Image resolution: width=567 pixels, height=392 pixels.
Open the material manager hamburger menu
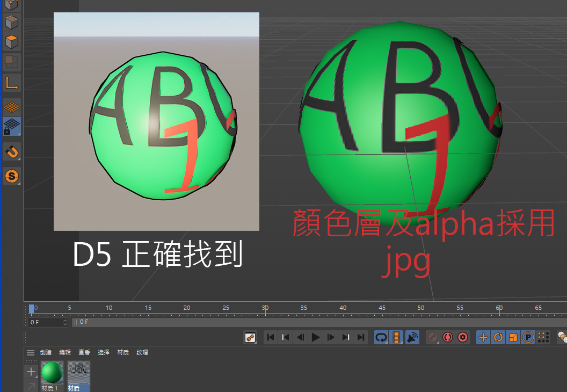31,353
